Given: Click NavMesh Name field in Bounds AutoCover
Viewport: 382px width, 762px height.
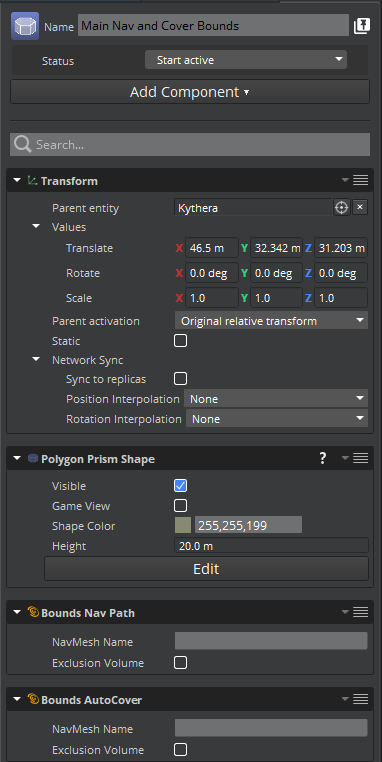Looking at the screenshot, I should point(271,728).
